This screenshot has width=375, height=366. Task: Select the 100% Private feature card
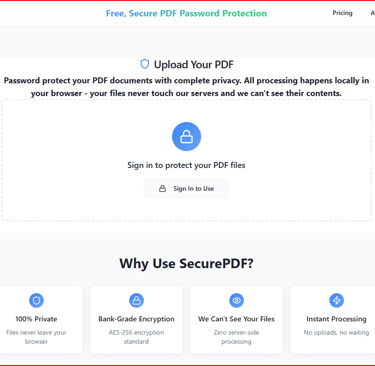point(39,319)
